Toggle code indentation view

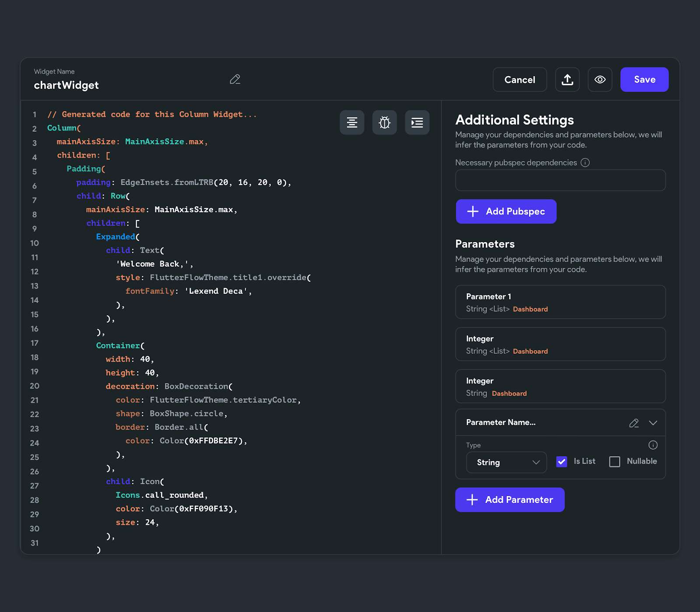(x=416, y=123)
